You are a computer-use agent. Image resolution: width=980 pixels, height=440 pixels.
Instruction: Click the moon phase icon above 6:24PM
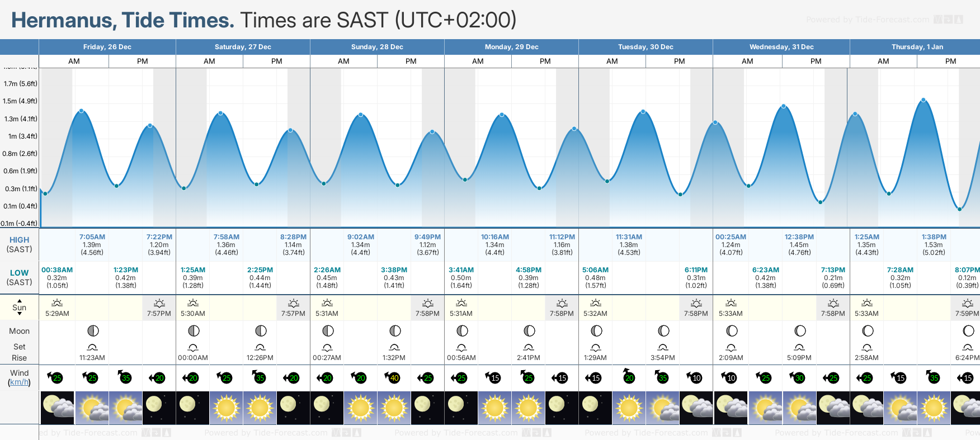pyautogui.click(x=968, y=331)
